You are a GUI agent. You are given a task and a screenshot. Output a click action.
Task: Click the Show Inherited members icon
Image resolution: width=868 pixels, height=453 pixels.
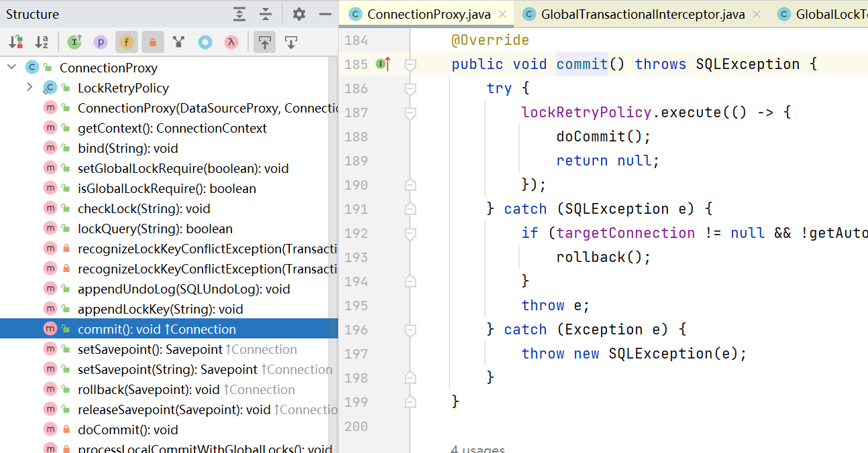(x=178, y=42)
